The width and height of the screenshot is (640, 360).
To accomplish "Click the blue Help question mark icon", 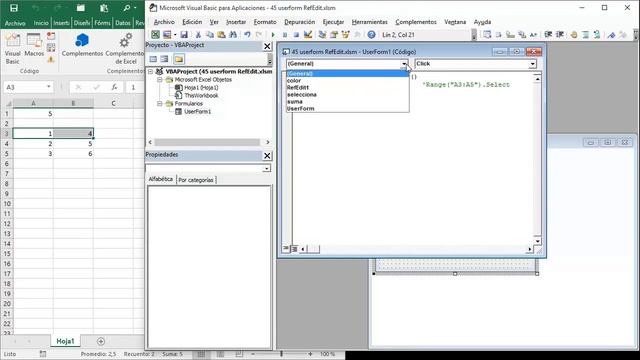I will (x=371, y=35).
